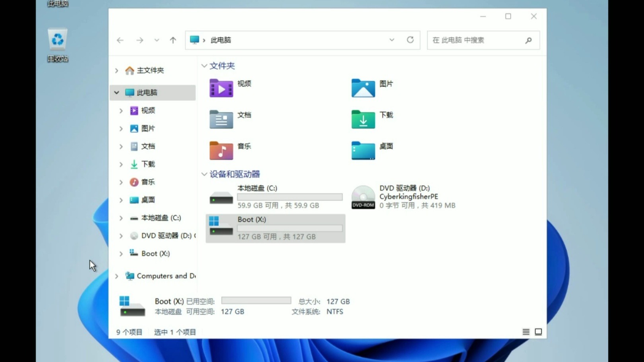Expand DVD 驱动器 (D:) in sidebar
This screenshot has width=644, height=362.
121,236
